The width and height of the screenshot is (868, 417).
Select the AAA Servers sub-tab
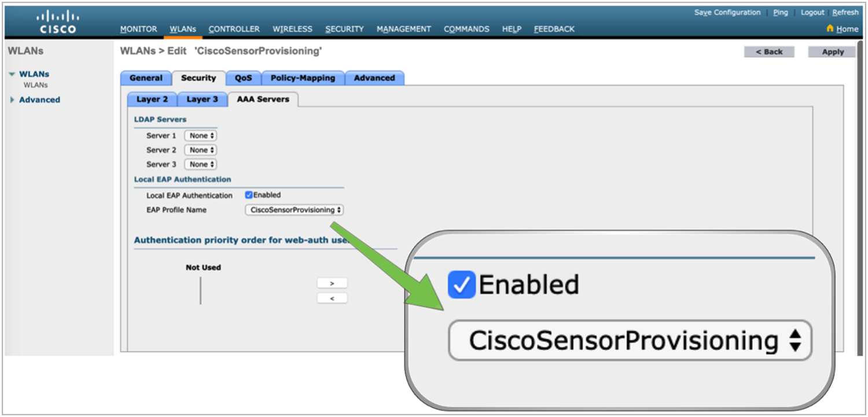[263, 99]
